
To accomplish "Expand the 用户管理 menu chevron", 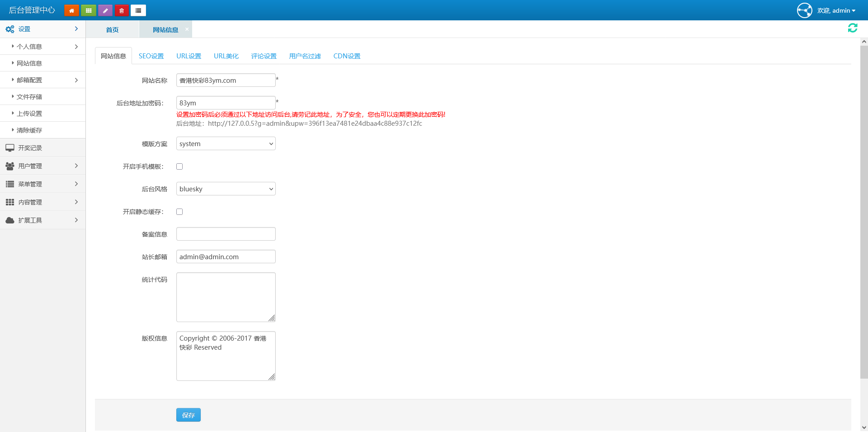I will pyautogui.click(x=76, y=166).
